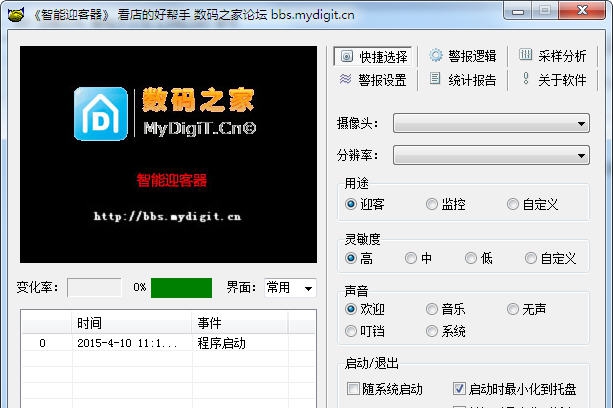
Task: Open the 采样分析 tab
Action: (552, 56)
